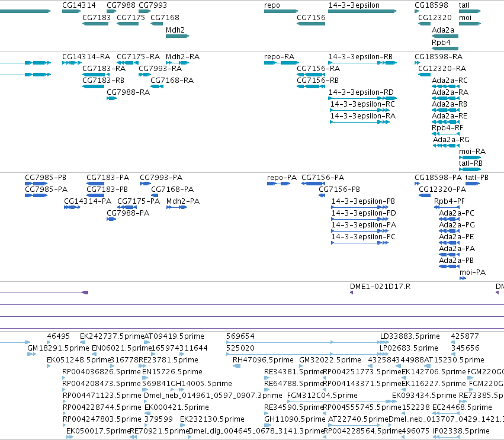The image size is (504, 440).
Task: Select BAC end DME1-021D17.R
Action: click(x=380, y=287)
